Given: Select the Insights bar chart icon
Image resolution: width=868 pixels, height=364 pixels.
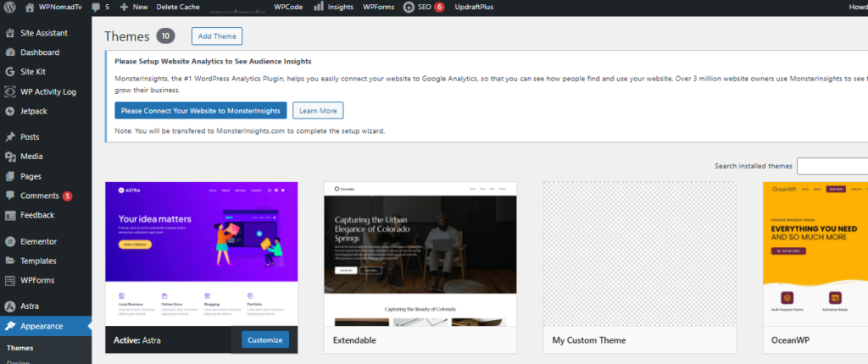Looking at the screenshot, I should point(318,7).
